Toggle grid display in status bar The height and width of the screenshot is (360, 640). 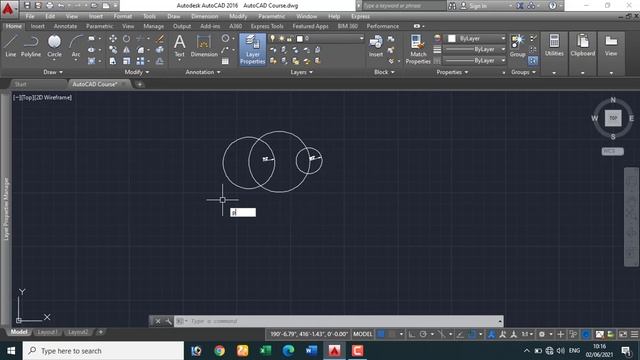[380, 334]
